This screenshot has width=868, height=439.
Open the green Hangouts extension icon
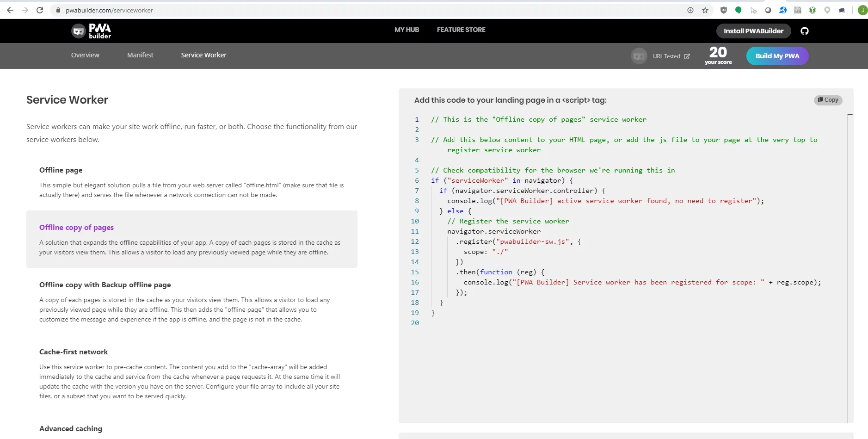point(739,10)
